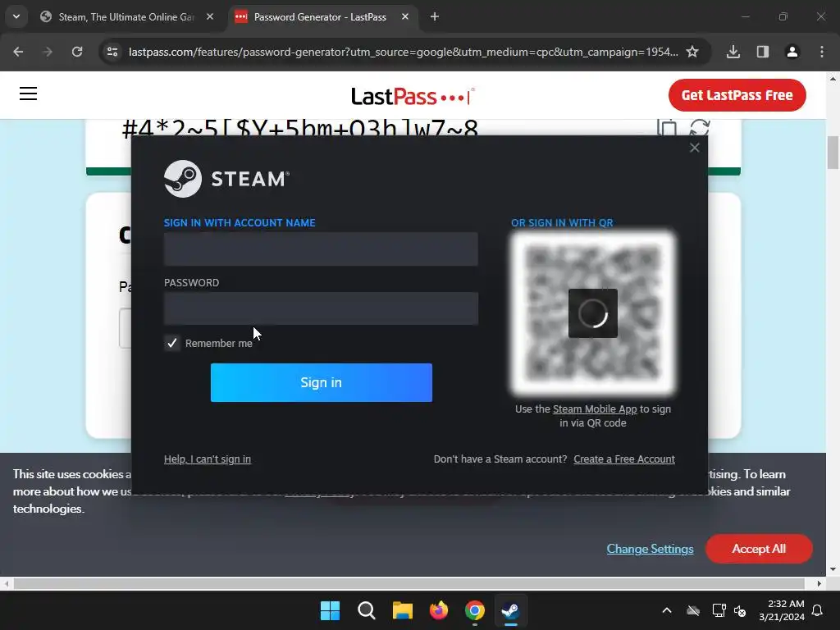The width and height of the screenshot is (840, 630).
Task: Click the lastpass.com address bar URL
Action: pyautogui.click(x=403, y=52)
